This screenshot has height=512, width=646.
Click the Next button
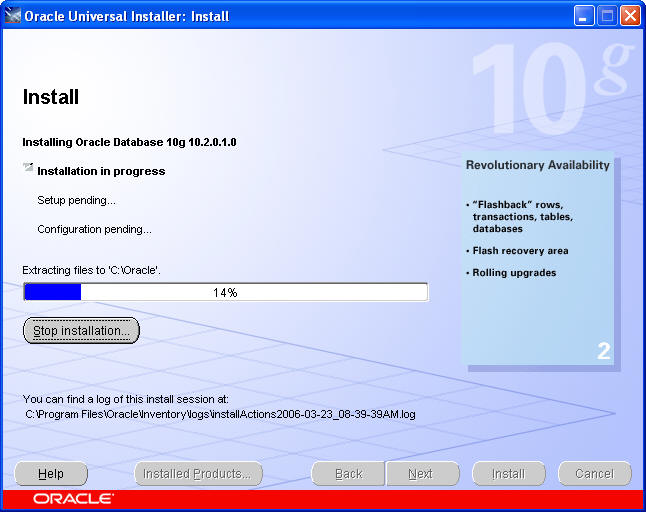[x=421, y=474]
